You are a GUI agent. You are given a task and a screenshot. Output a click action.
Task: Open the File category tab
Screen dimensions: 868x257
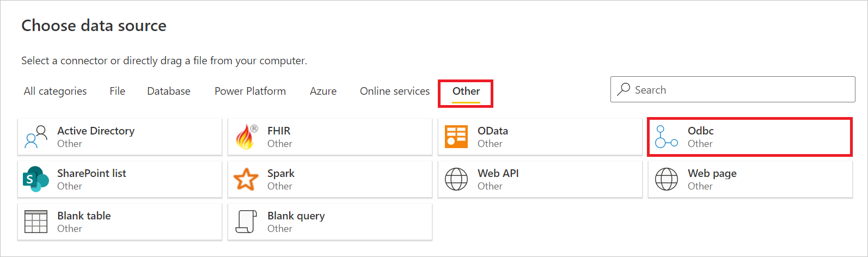point(117,91)
